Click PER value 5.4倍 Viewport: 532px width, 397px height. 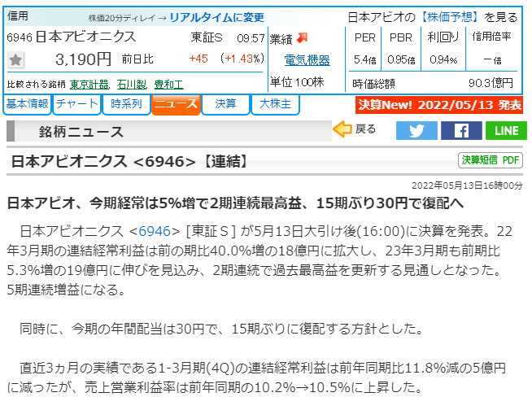click(364, 60)
